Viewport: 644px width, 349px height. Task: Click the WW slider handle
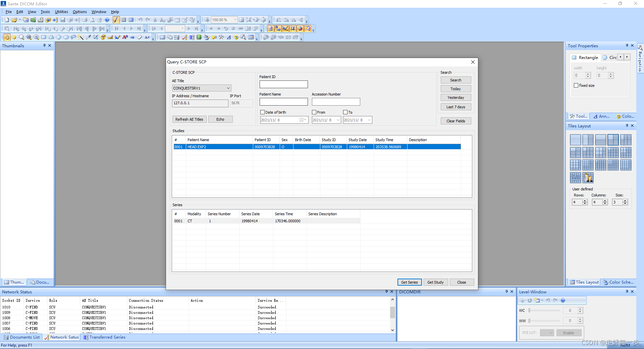pos(529,321)
